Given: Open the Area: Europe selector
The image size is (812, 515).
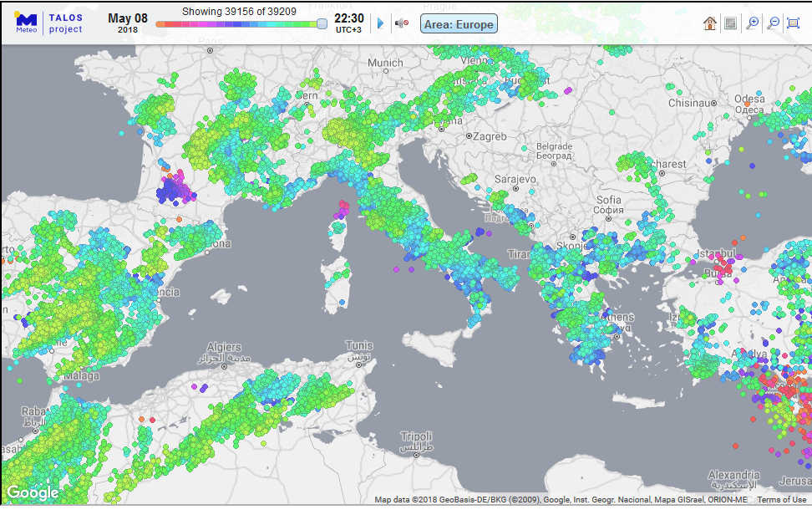Looking at the screenshot, I should point(459,24).
